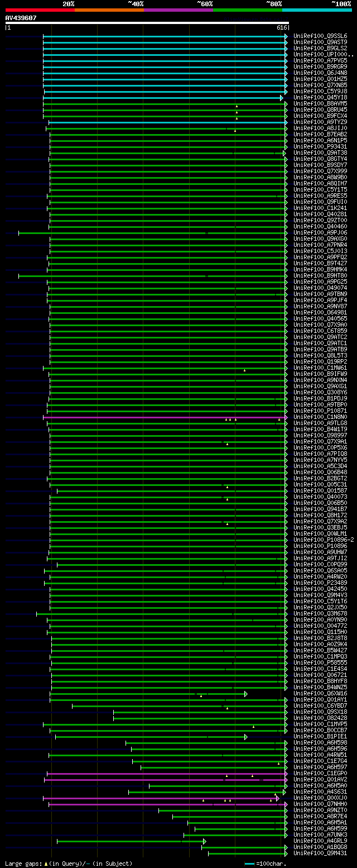Click the white query sequence bar under AV439607
The image size is (357, 868).
coord(147,23)
